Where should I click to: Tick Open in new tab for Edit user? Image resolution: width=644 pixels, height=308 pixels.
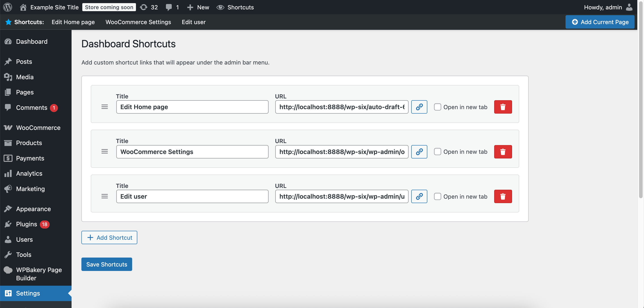coord(437,196)
